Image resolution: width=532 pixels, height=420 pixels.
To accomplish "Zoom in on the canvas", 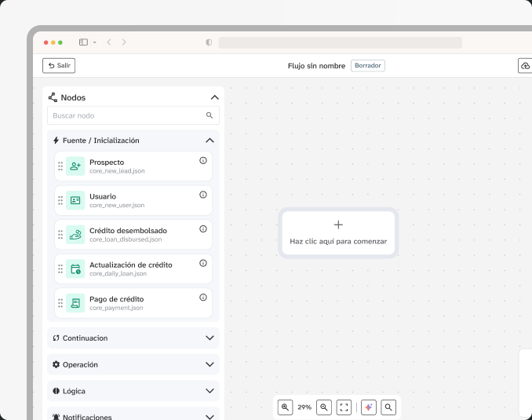I will click(285, 407).
